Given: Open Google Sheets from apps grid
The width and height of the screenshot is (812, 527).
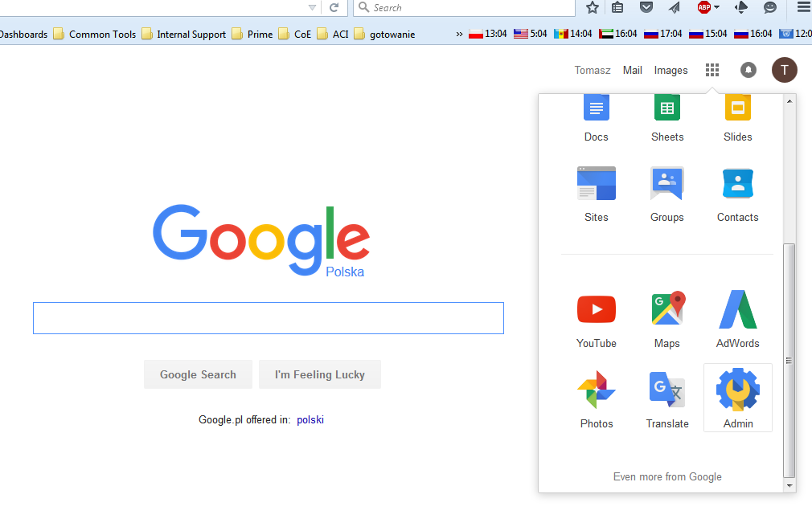Looking at the screenshot, I should [x=666, y=116].
